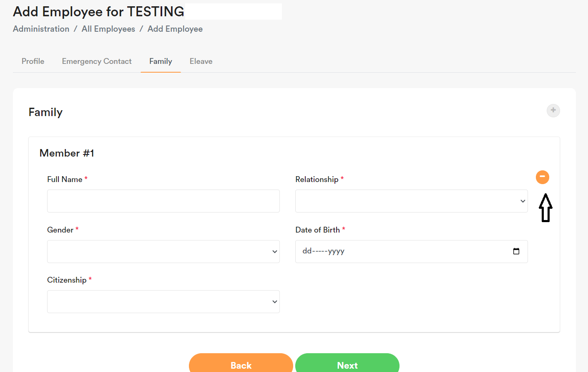Remove Member #1 with the orange minus icon
Screen dimensions: 588x372
[542, 177]
